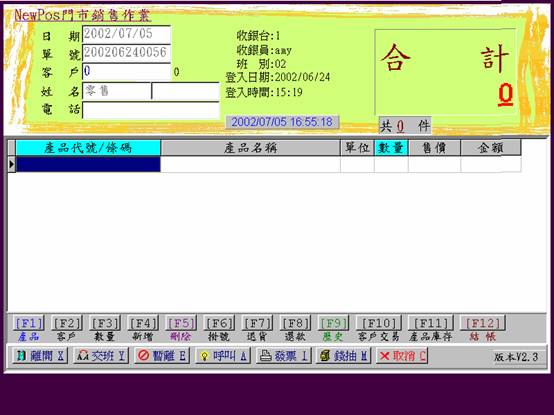554x415 pixels.
Task: Click the 離開 X exit door button
Action: point(40,356)
